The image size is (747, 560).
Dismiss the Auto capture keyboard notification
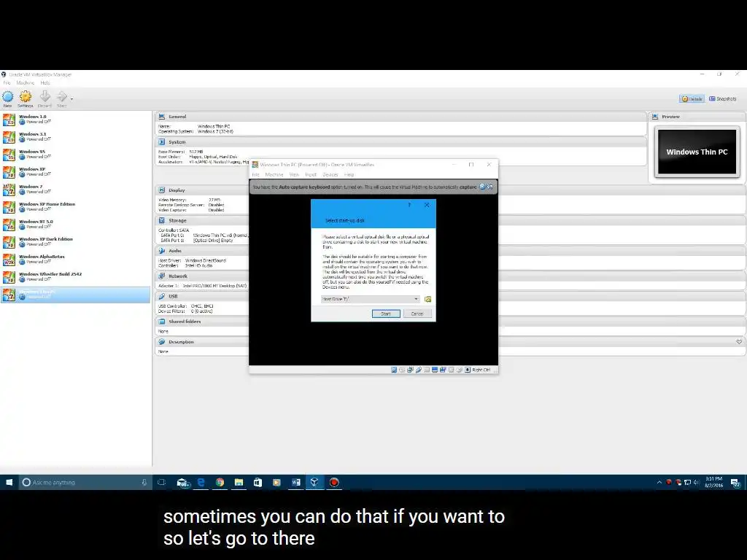[482, 187]
